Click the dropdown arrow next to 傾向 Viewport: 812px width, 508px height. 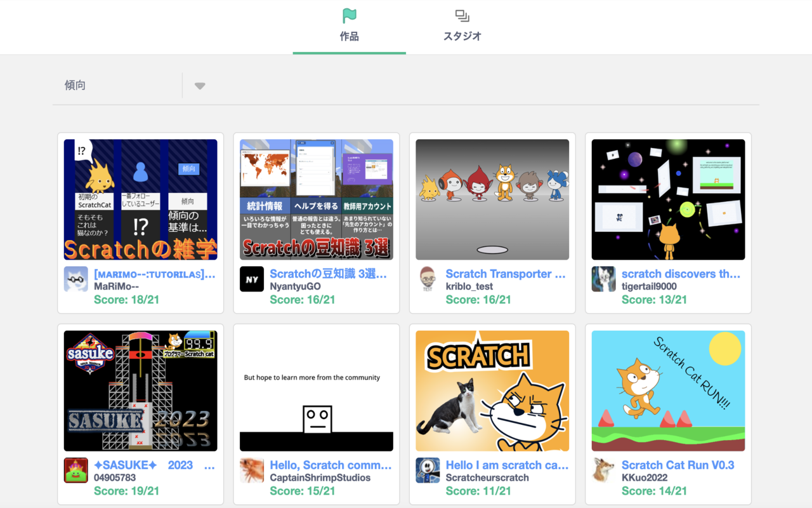tap(200, 86)
